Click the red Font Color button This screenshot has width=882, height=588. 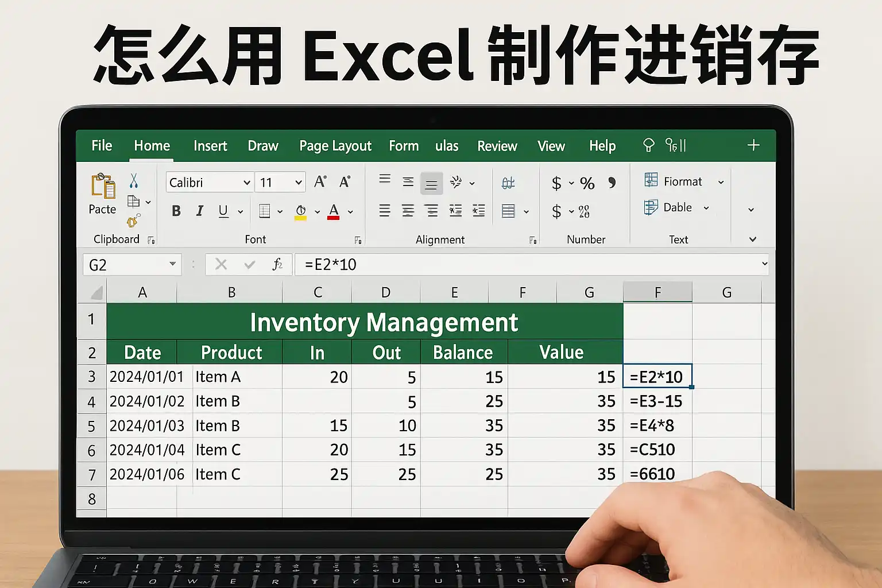(x=334, y=212)
